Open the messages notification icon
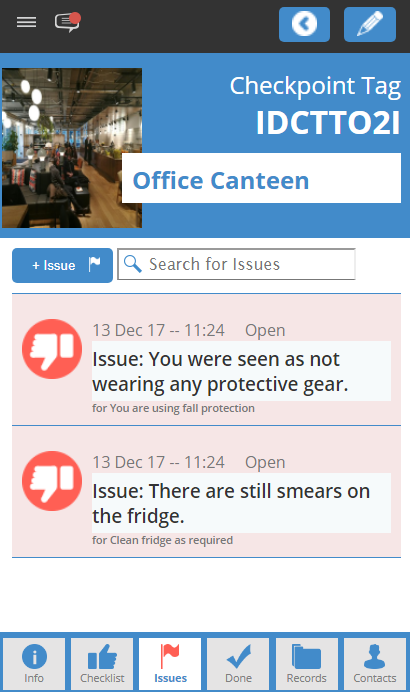The width and height of the screenshot is (410, 692). pyautogui.click(x=68, y=22)
